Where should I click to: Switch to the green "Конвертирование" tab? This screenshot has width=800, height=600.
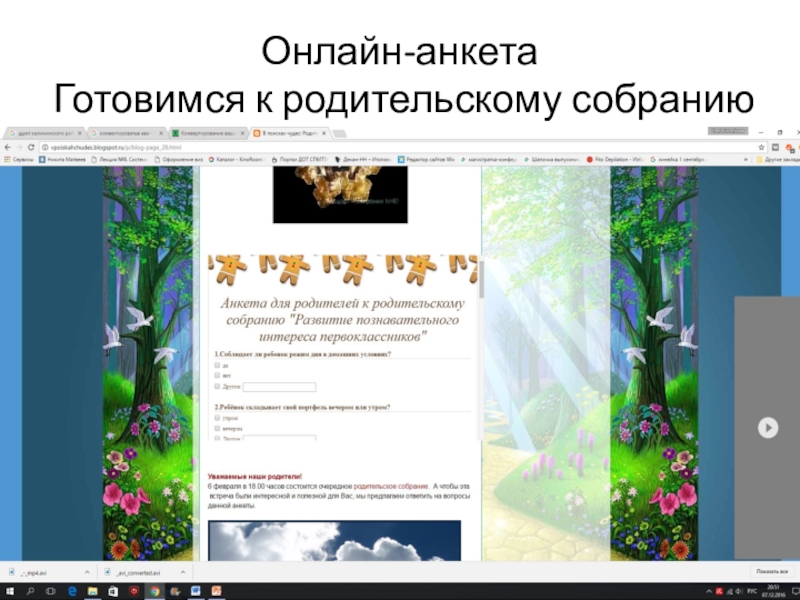(208, 134)
